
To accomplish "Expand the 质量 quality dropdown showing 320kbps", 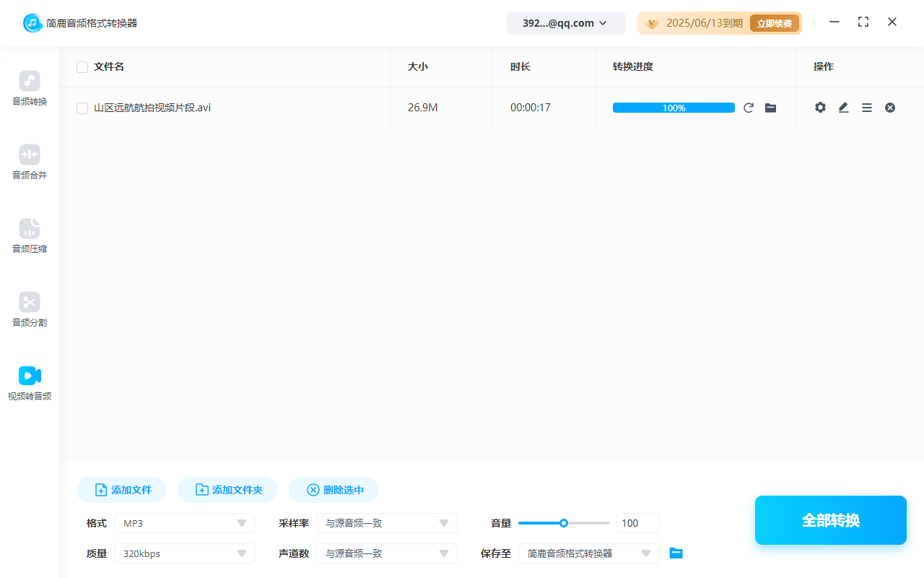I will click(x=184, y=553).
